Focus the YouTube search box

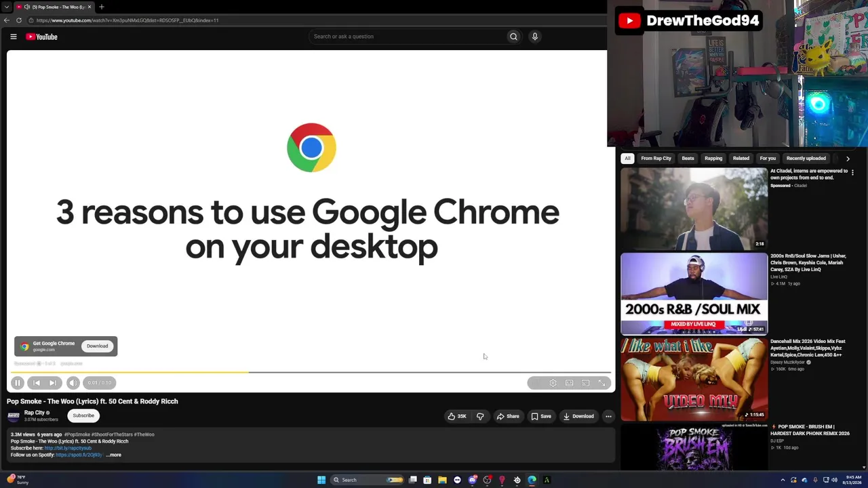[407, 37]
